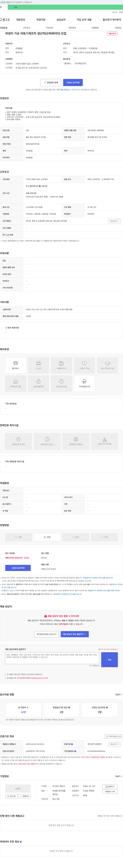The image size is (123, 868).
Task: Click info icon next to 인증기관 label
Action: [x=72, y=744]
